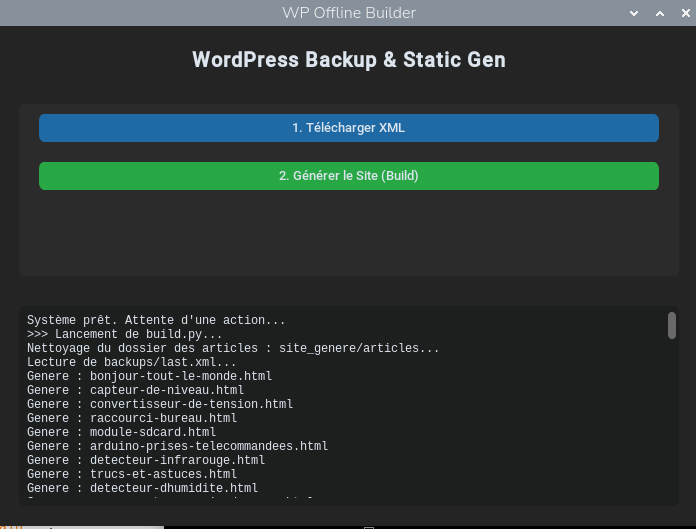
Task: Select the 'detecteur-infrarouge.html' log entry
Action: 146,460
